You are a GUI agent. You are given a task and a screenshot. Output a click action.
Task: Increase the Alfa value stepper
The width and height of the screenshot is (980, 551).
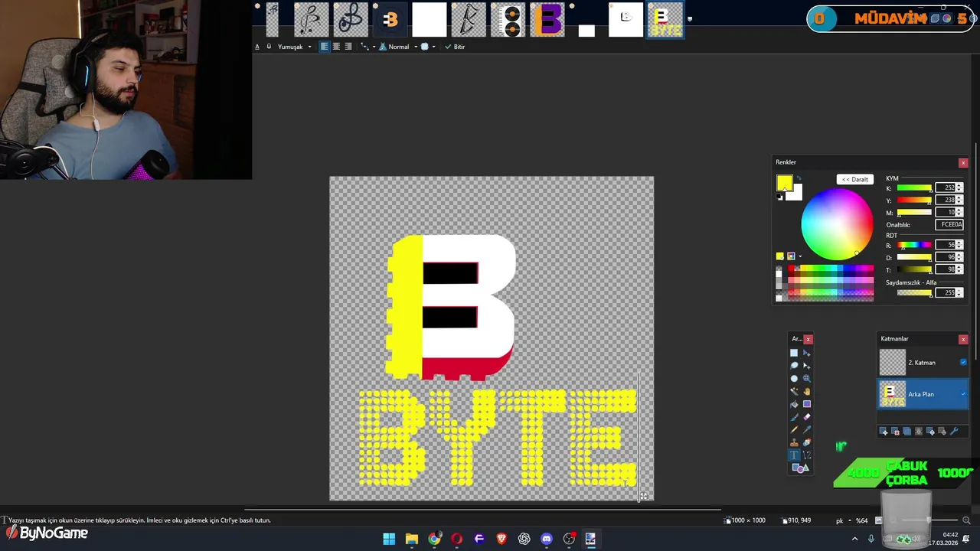point(959,291)
